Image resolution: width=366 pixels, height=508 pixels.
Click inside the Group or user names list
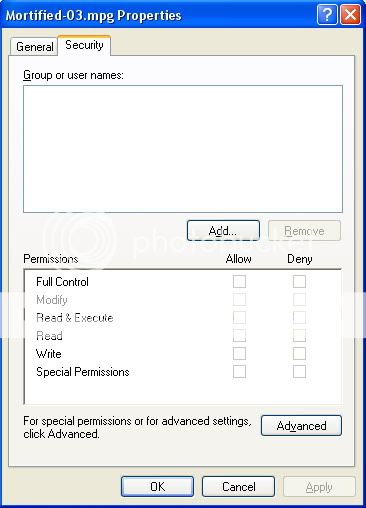[183, 149]
